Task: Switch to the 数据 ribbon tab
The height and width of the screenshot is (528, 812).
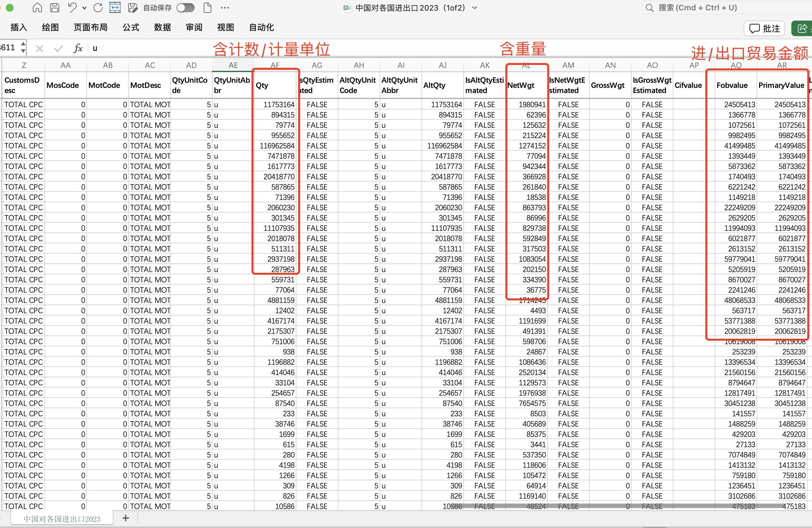Action: [x=162, y=27]
